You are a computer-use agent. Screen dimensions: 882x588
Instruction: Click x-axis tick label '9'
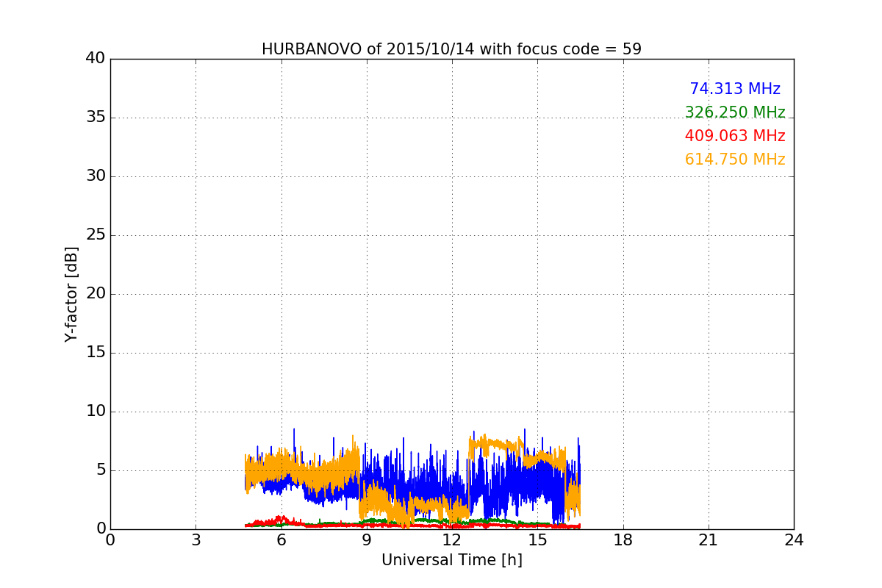click(367, 540)
